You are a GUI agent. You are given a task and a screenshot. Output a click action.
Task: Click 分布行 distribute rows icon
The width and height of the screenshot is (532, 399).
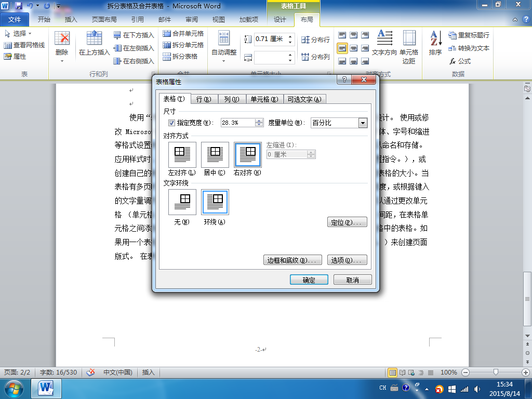click(x=305, y=39)
